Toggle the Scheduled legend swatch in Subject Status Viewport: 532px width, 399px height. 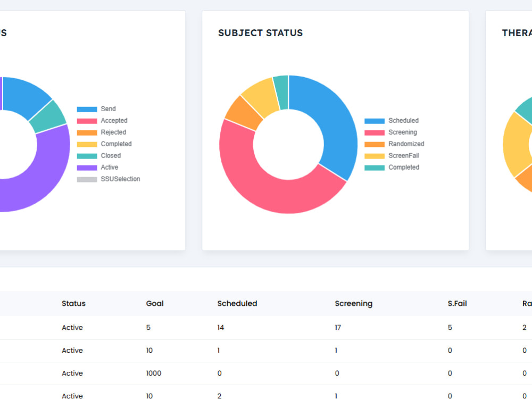pyautogui.click(x=375, y=121)
